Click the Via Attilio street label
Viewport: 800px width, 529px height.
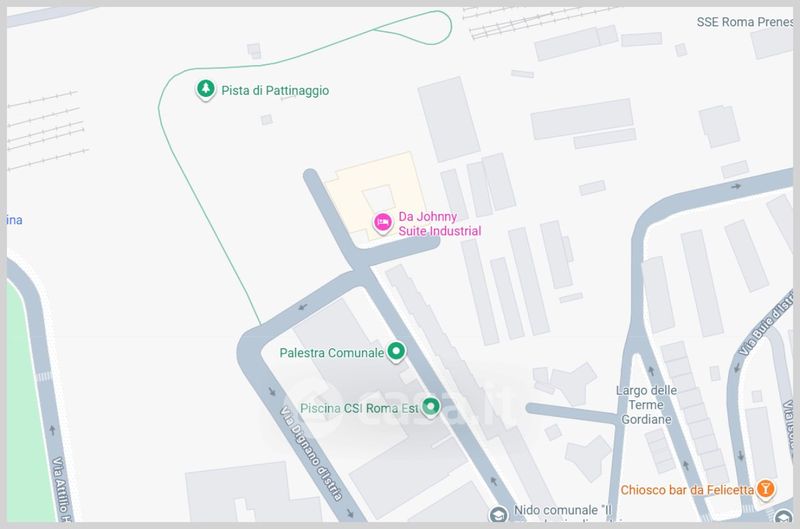(61, 489)
